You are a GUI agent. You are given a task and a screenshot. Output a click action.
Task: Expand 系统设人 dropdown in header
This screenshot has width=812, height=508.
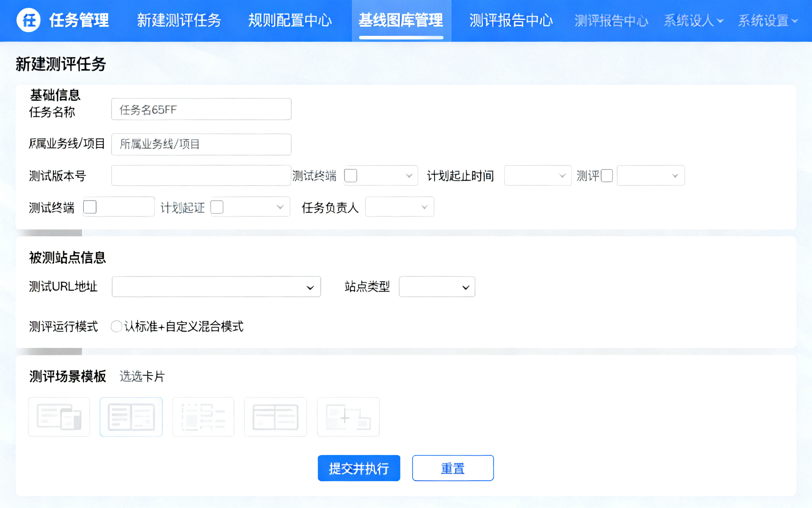[693, 21]
